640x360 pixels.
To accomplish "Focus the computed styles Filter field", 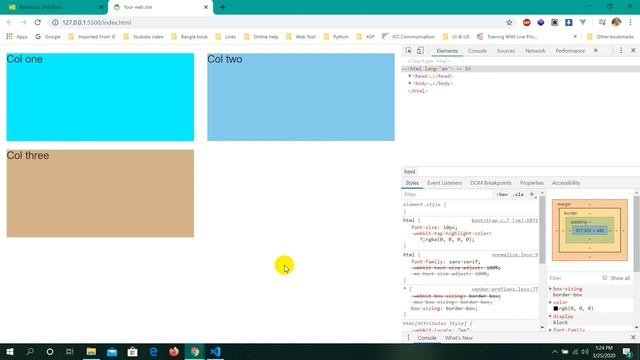I will (x=573, y=278).
